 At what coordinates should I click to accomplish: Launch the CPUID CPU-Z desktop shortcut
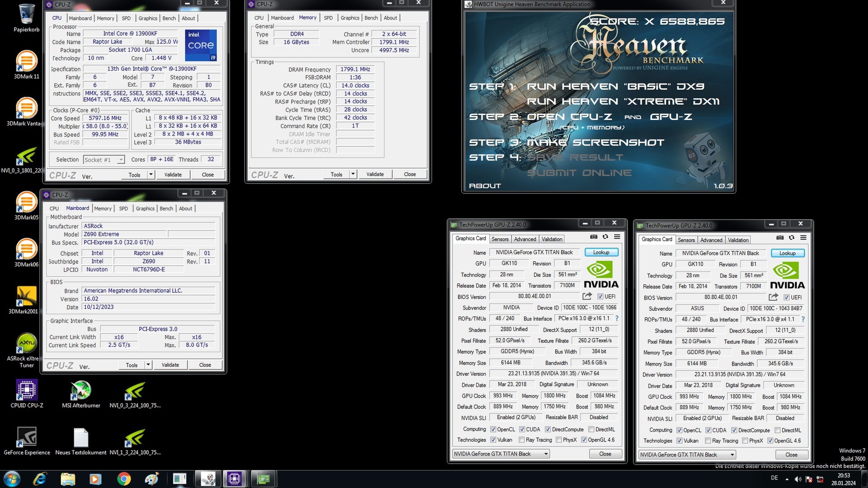(x=27, y=393)
